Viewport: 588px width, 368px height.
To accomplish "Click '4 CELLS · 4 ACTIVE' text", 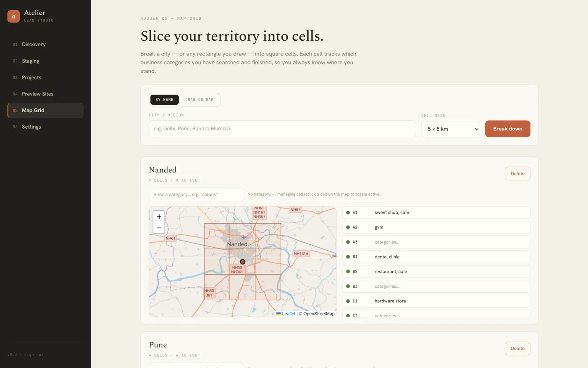I will (x=173, y=355).
